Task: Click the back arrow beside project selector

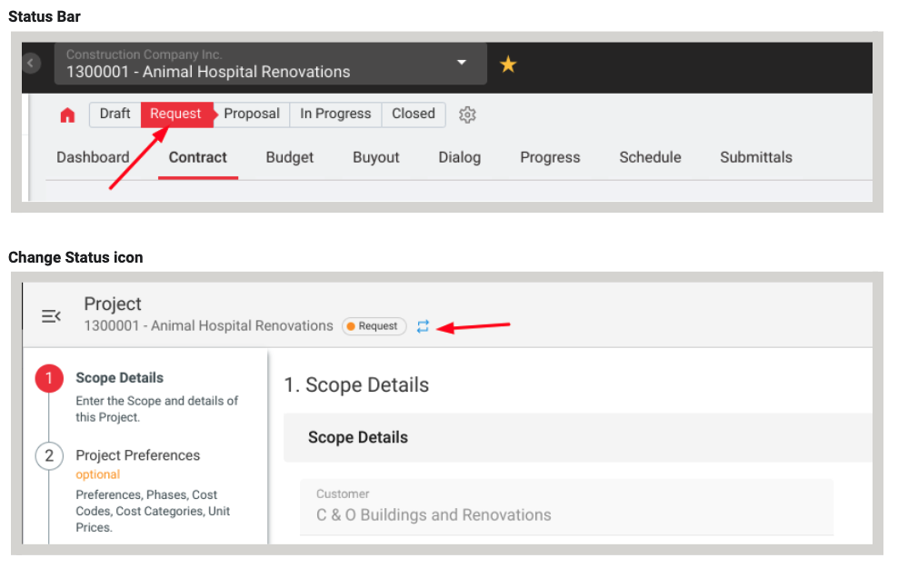Action: click(31, 63)
